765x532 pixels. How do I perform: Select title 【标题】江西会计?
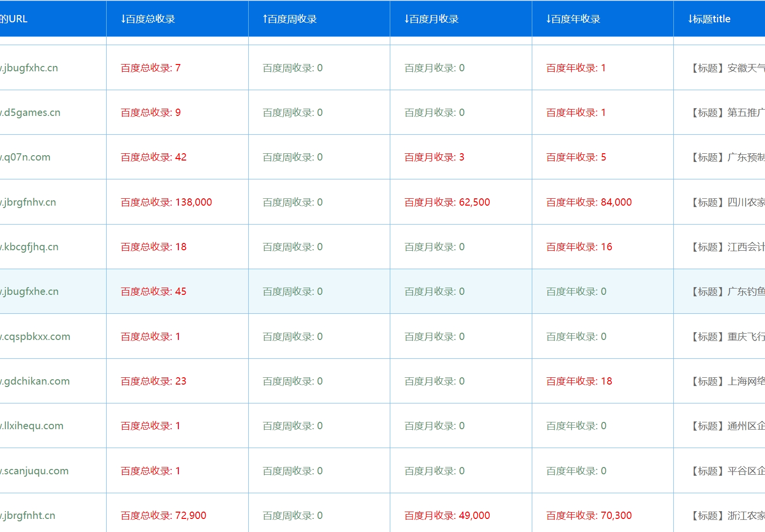point(726,247)
